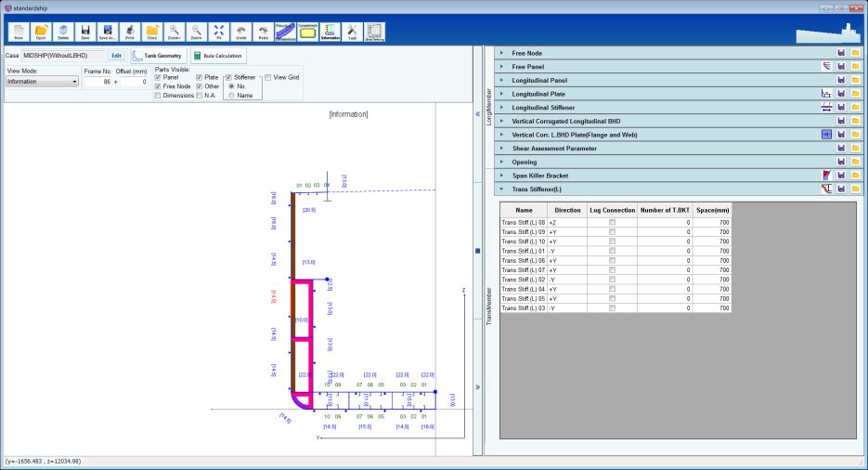
Task: Check the Dimensions visibility checkbox
Action: point(158,95)
